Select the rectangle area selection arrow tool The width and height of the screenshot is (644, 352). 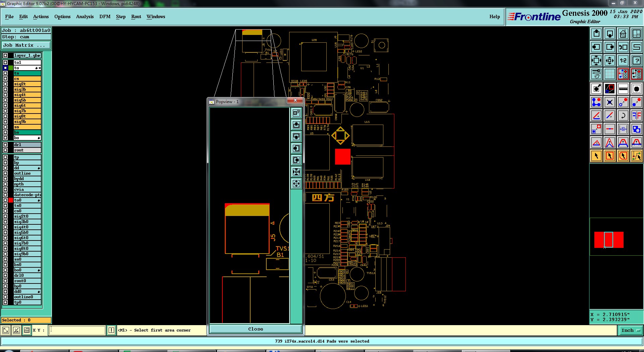[610, 156]
